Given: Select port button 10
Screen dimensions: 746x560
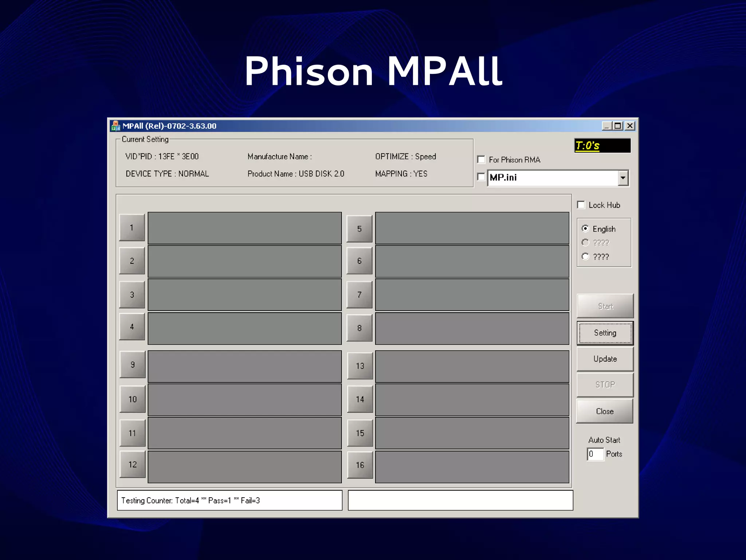Looking at the screenshot, I should coord(133,399).
